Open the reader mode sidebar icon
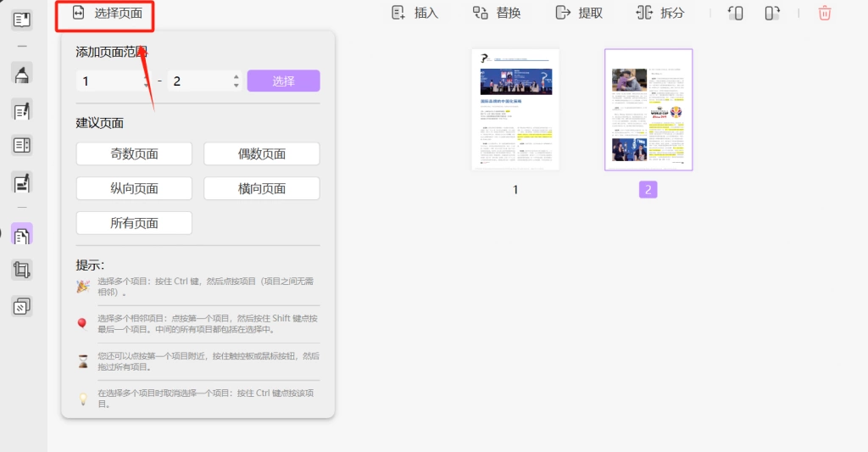868x452 pixels. click(x=21, y=20)
